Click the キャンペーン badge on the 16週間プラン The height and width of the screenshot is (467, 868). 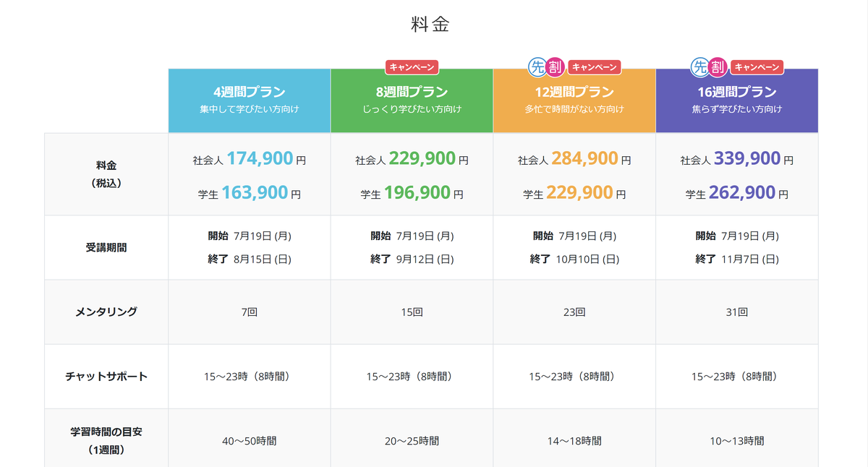pyautogui.click(x=758, y=67)
